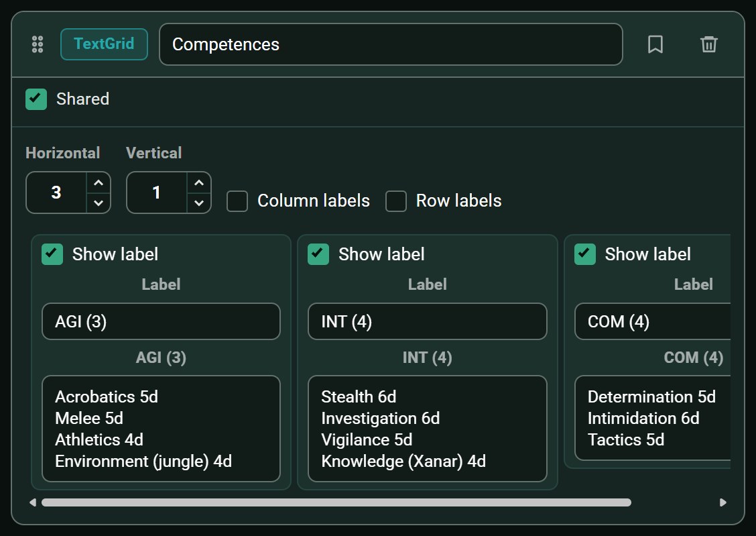Click the Determination 5d text area
Screen dimensions: 756x536
pos(652,418)
